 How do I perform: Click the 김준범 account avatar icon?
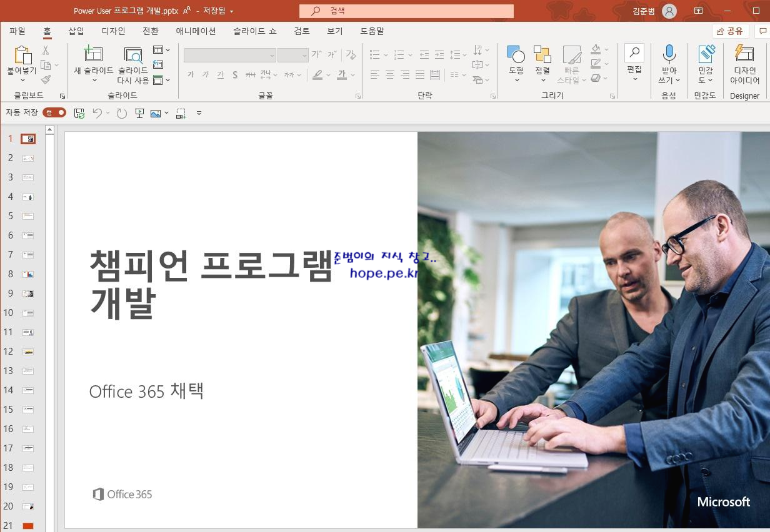pyautogui.click(x=669, y=11)
